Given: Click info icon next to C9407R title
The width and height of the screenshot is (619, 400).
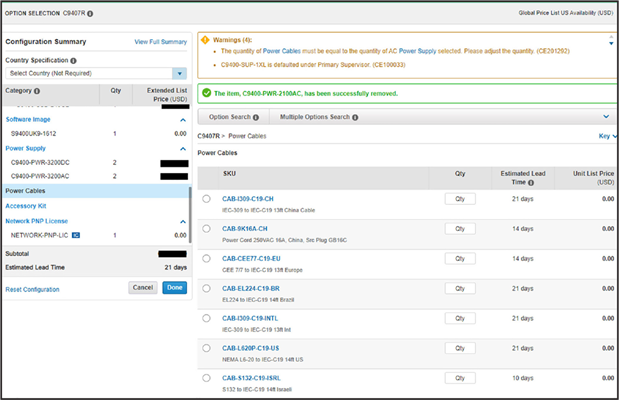Looking at the screenshot, I should (x=90, y=13).
